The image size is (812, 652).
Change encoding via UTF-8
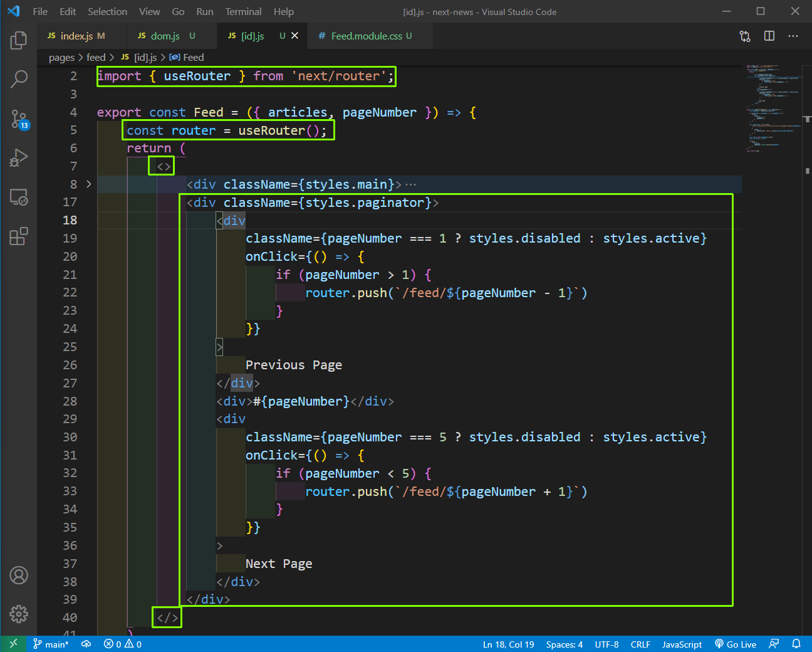point(606,644)
